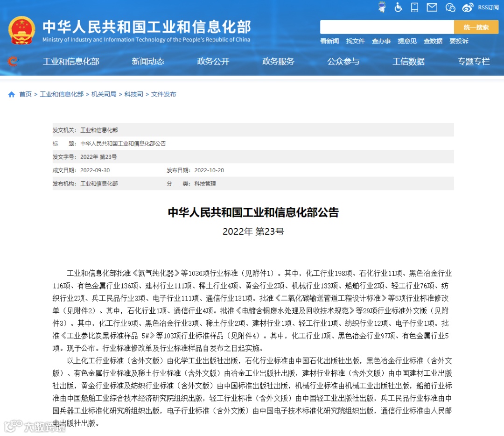
Task: Open the 要投诉 quick link
Action: pyautogui.click(x=459, y=41)
